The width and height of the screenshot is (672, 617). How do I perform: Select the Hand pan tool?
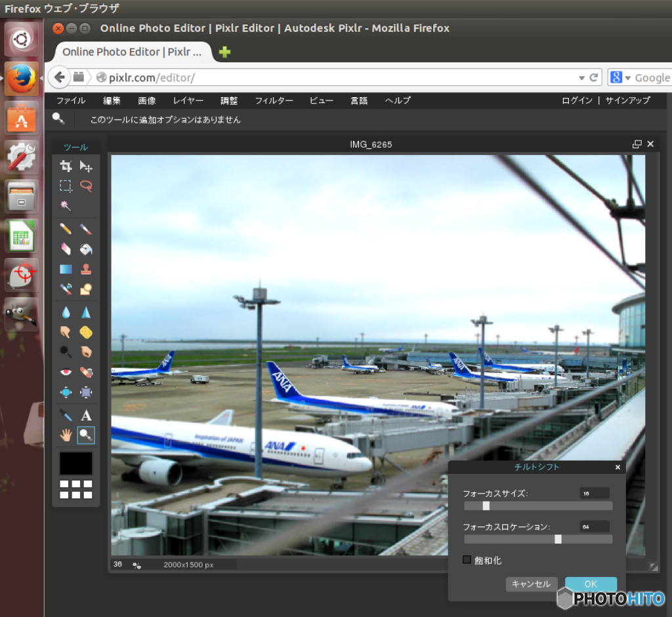(x=66, y=435)
